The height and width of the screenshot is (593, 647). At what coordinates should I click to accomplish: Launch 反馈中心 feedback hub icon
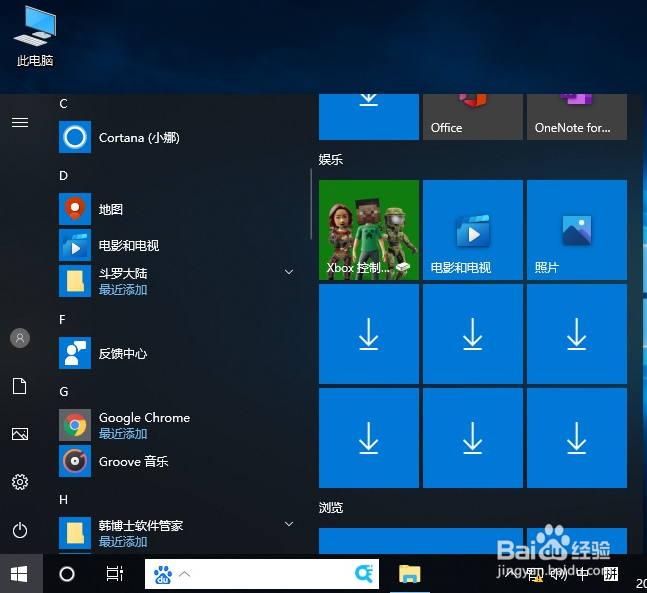75,353
